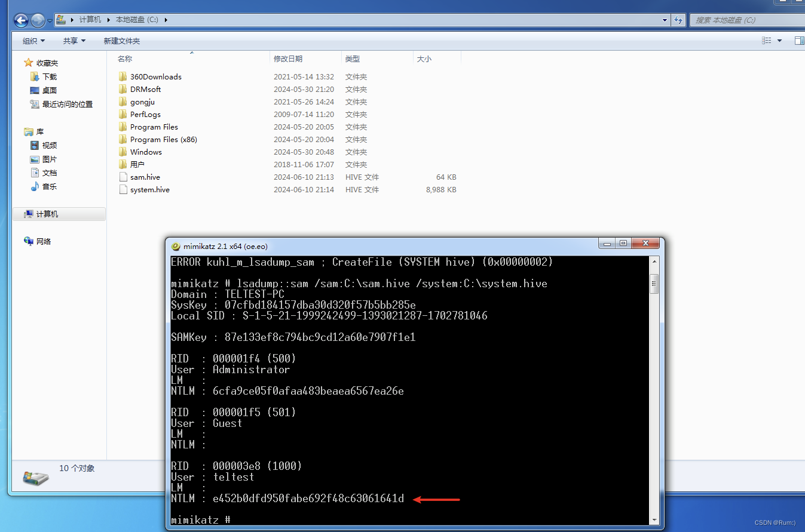
Task: Select the PerfLogs folder icon
Action: pyautogui.click(x=123, y=114)
